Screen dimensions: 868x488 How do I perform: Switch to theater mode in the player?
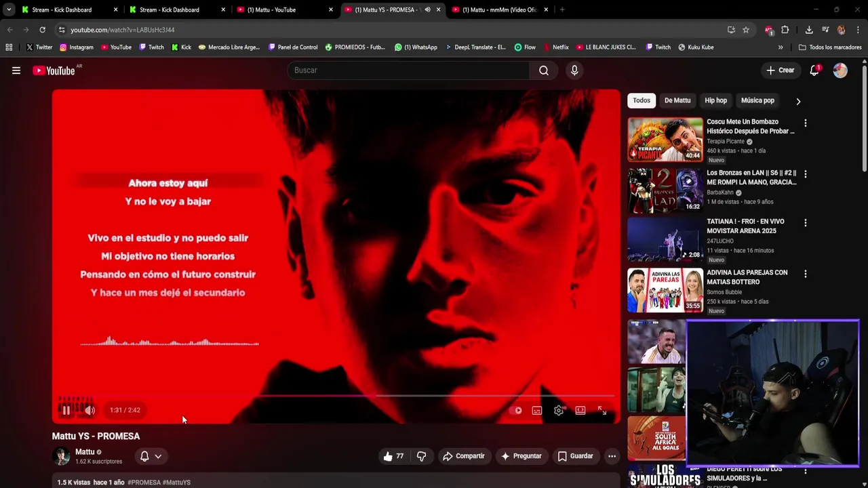[580, 410]
